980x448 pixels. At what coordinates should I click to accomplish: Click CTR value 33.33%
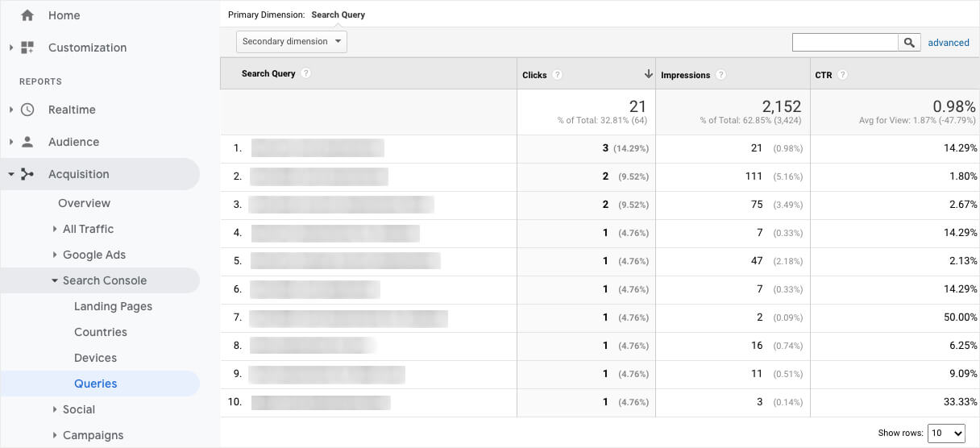[960, 402]
